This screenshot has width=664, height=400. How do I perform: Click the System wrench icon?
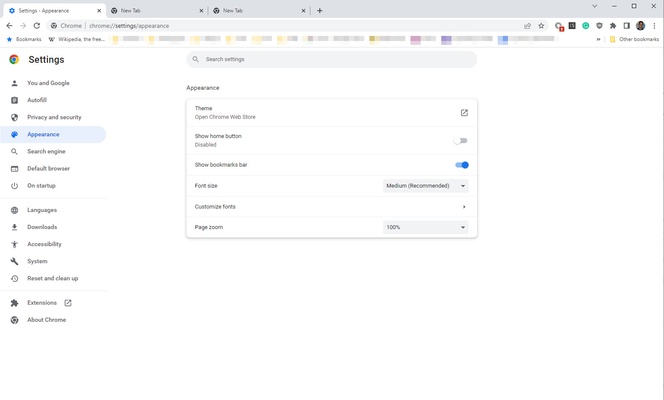tap(14, 261)
